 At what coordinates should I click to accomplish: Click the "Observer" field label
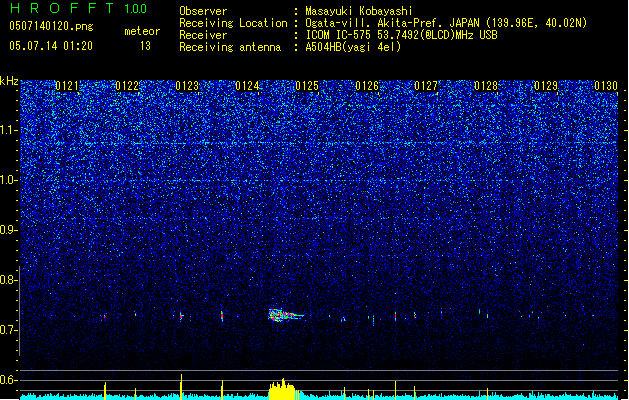[x=203, y=11]
